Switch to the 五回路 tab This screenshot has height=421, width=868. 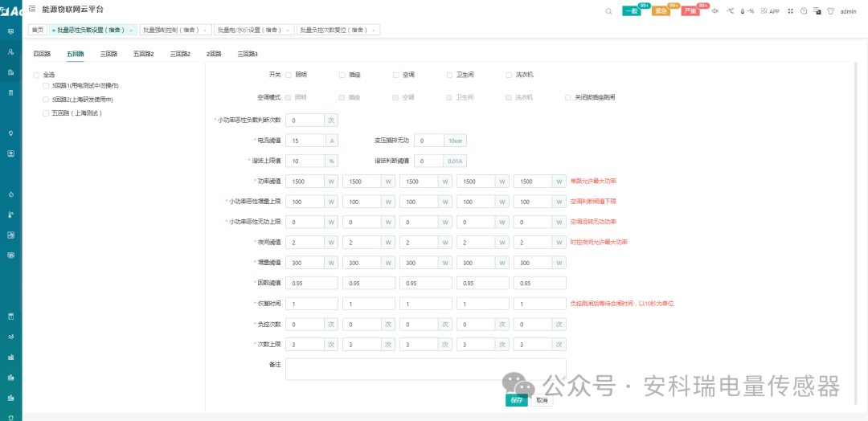[x=76, y=54]
